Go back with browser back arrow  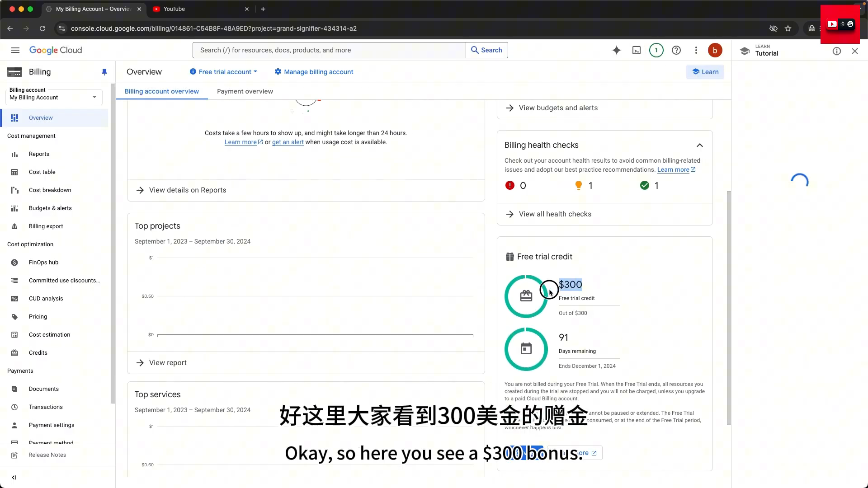tap(10, 28)
